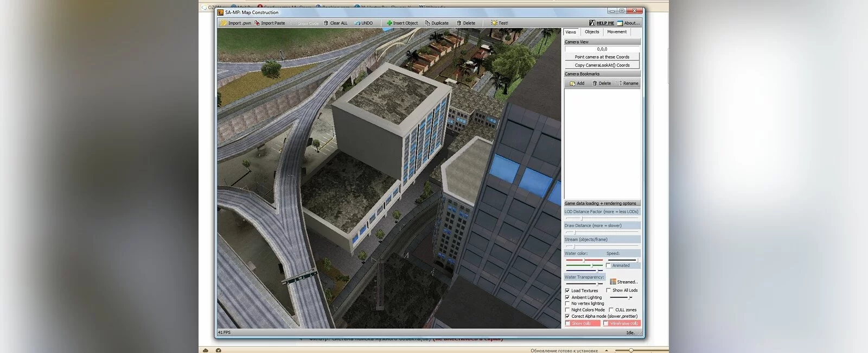Viewport: 868px width, 353px height.
Task: Click the toolbar Delete object button
Action: [466, 23]
